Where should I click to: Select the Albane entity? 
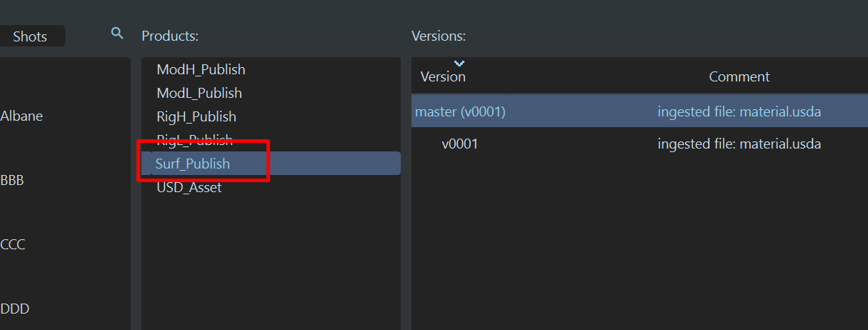[x=21, y=116]
